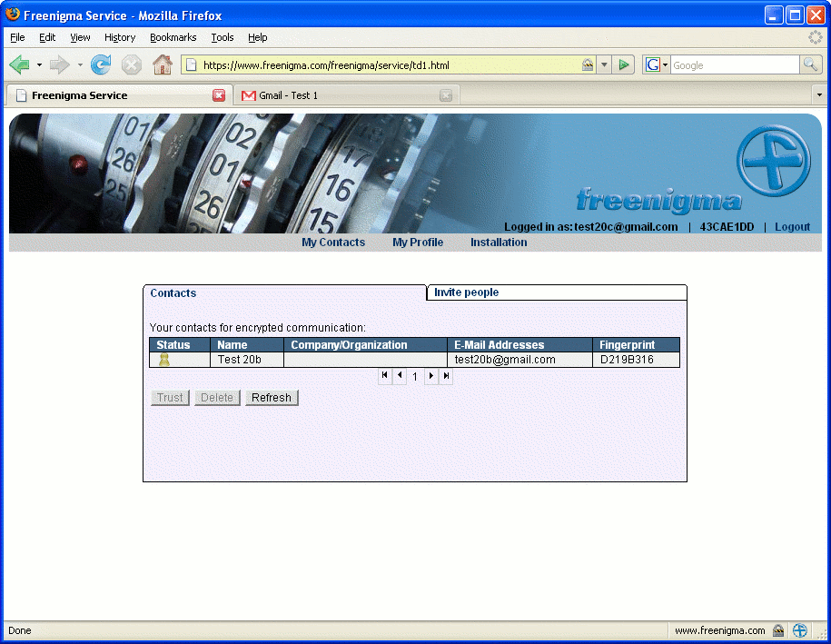Open the History menu
Image resolution: width=831 pixels, height=644 pixels.
point(120,37)
